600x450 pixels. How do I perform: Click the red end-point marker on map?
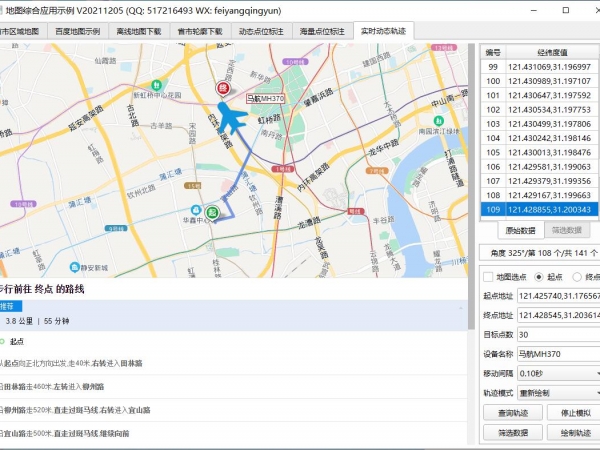(223, 87)
